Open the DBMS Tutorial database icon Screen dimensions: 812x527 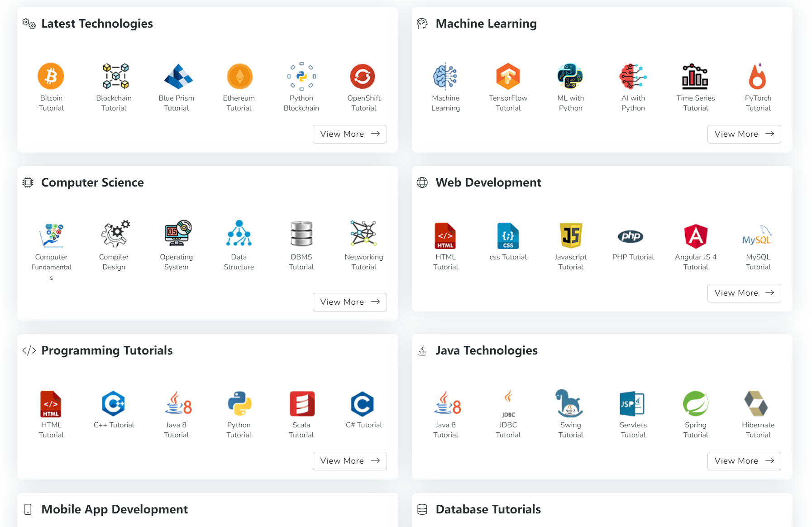click(x=301, y=234)
